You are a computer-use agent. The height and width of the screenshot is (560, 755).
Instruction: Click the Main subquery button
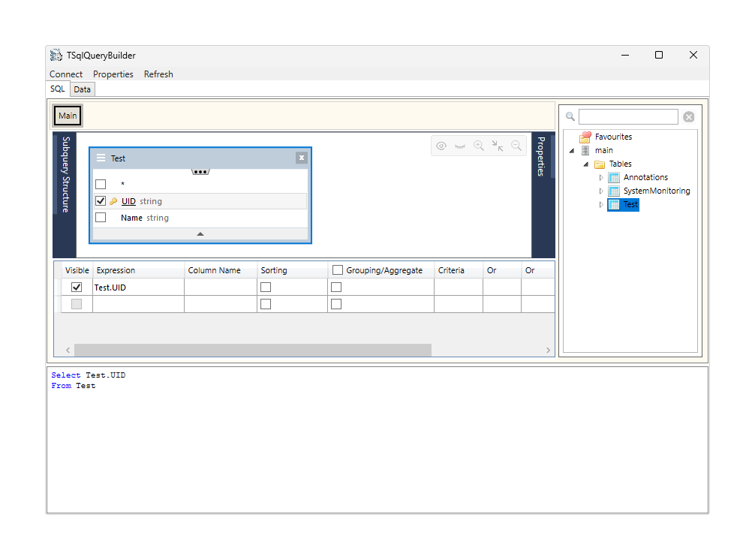(68, 116)
